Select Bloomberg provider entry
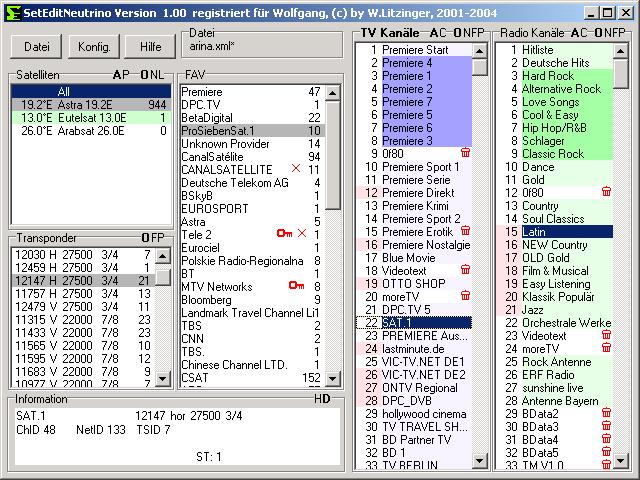The width and height of the screenshot is (640, 480). [252, 300]
